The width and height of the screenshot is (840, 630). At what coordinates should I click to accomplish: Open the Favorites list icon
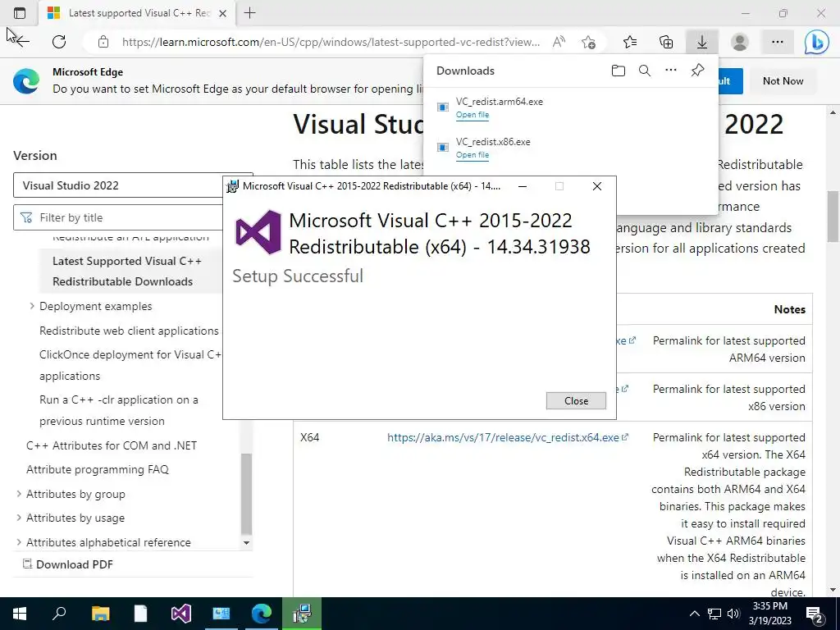coord(631,42)
